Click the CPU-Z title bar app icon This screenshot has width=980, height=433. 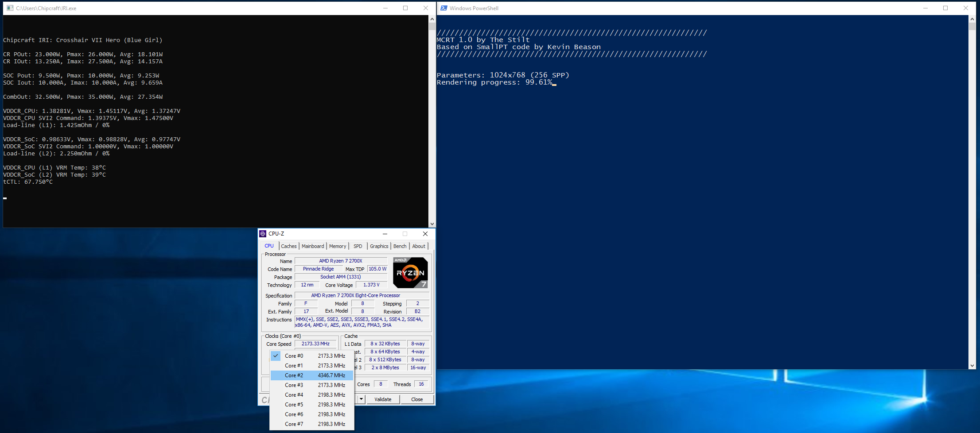(263, 234)
